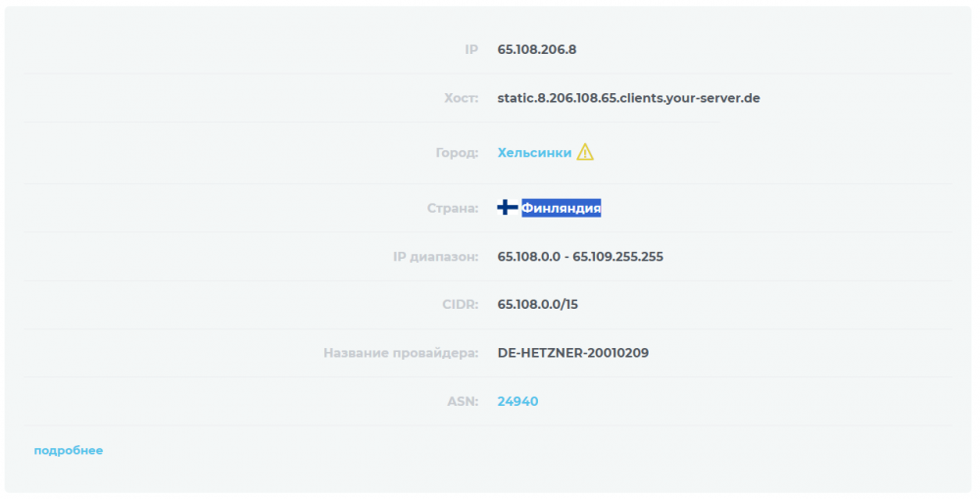The image size is (980, 499).
Task: Click the hostname static.8.206.108.65.clients.your-server.de
Action: [628, 98]
